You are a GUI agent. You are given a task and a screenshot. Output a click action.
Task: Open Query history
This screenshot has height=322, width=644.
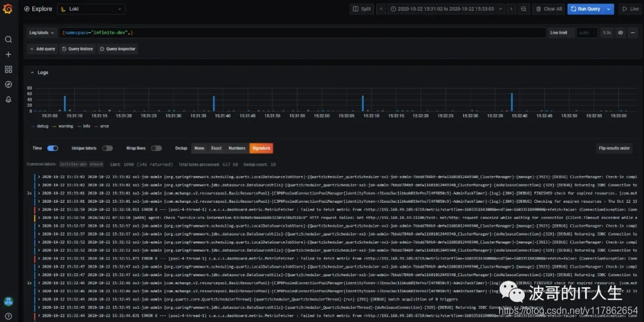[77, 49]
